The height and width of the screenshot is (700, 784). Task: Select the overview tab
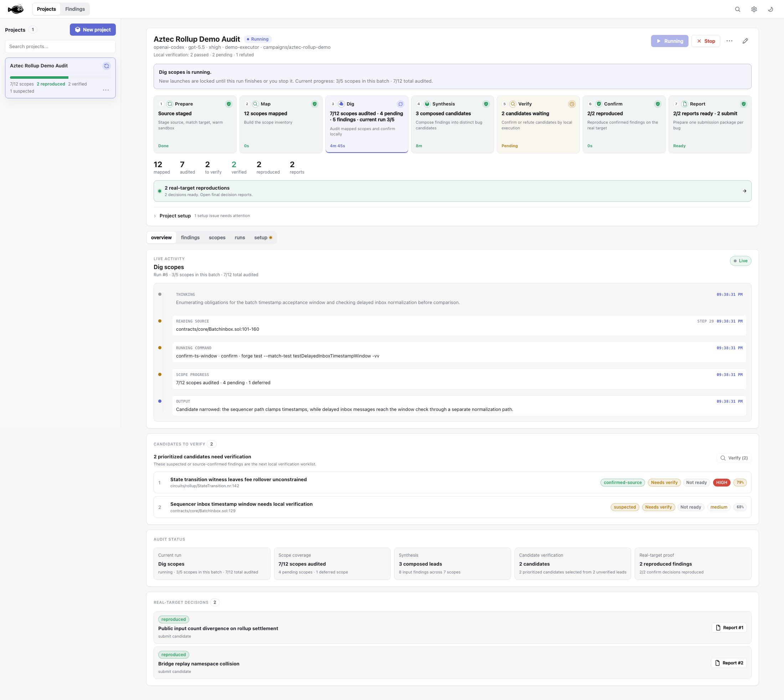161,237
